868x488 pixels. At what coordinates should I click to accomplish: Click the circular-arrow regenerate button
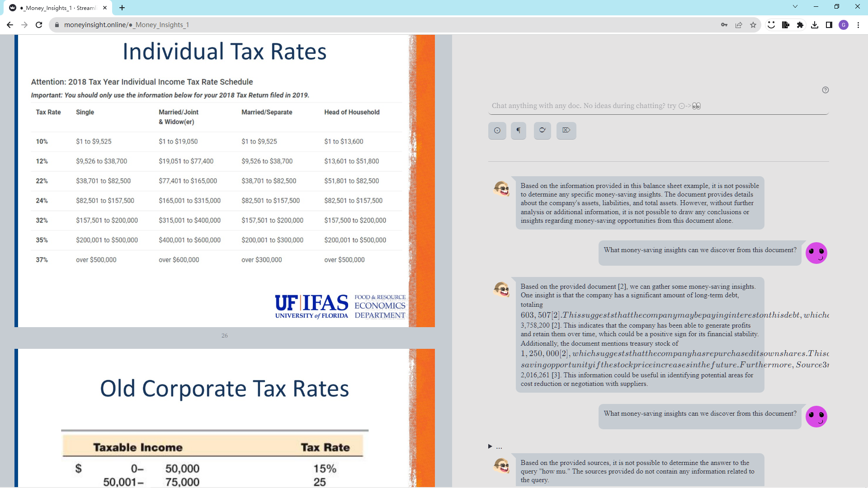(x=542, y=131)
